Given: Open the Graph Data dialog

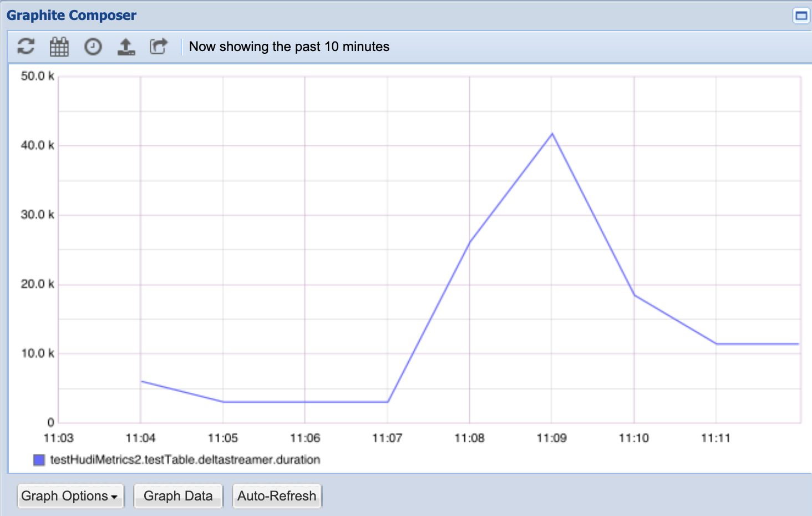Looking at the screenshot, I should [x=178, y=496].
